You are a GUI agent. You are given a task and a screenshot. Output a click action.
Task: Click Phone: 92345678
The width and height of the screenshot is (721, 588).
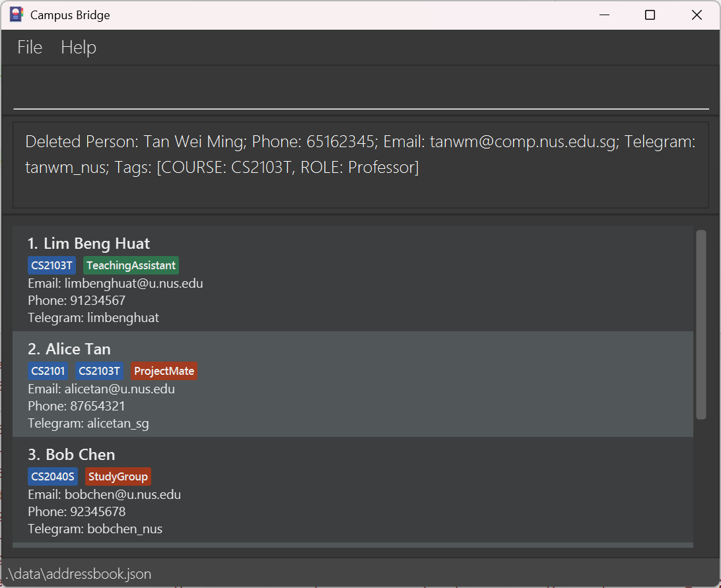pos(77,511)
